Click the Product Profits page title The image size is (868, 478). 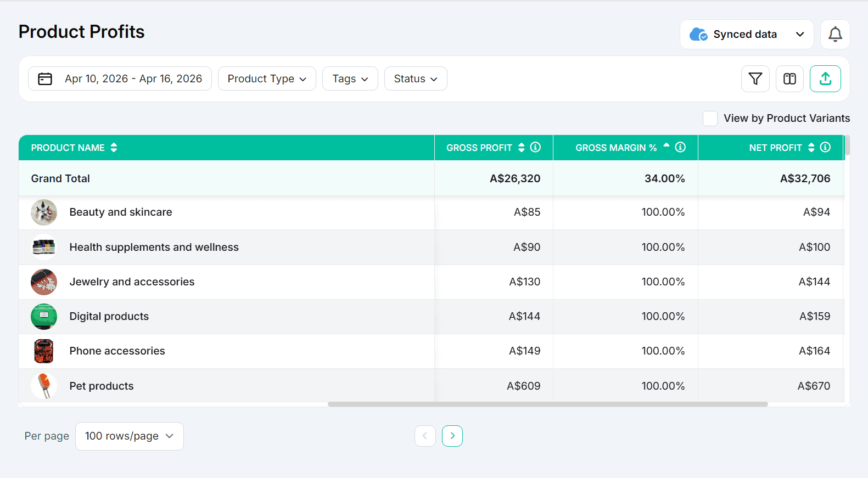click(82, 32)
